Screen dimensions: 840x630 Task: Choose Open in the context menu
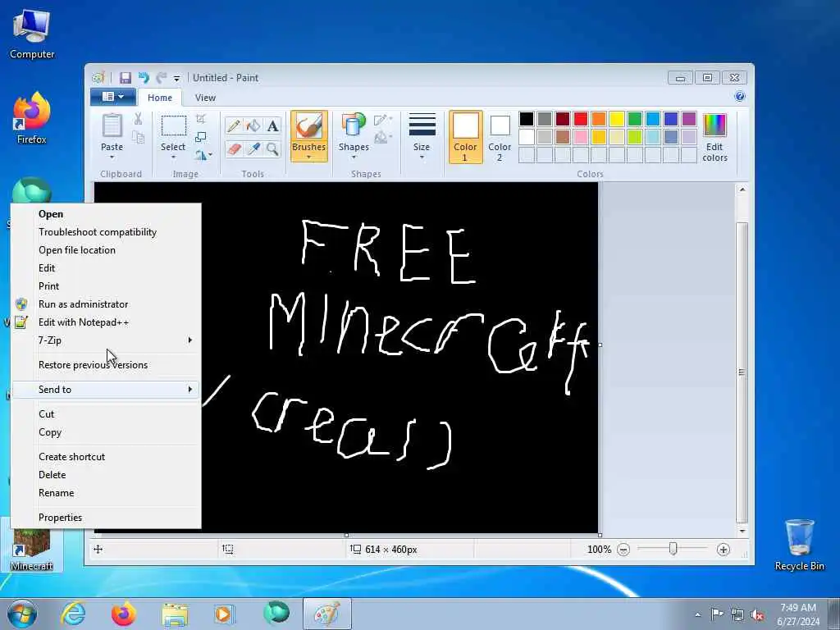(x=106, y=214)
